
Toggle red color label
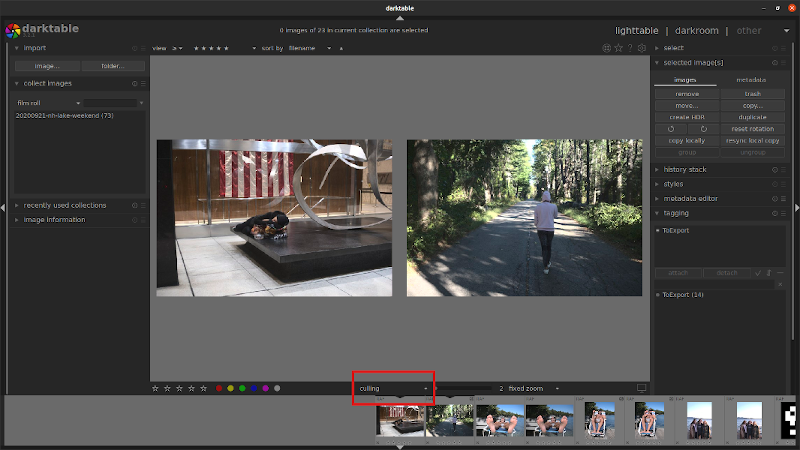(x=219, y=388)
